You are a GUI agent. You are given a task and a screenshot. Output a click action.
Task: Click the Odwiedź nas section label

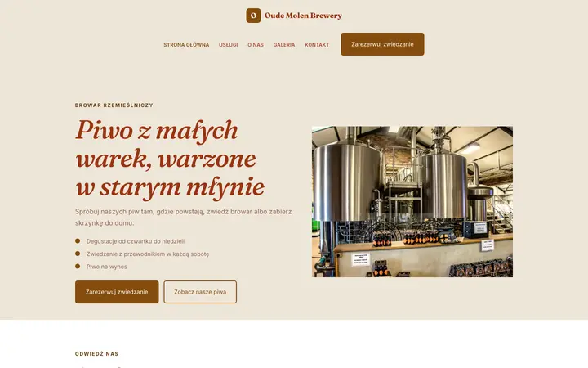tap(96, 354)
